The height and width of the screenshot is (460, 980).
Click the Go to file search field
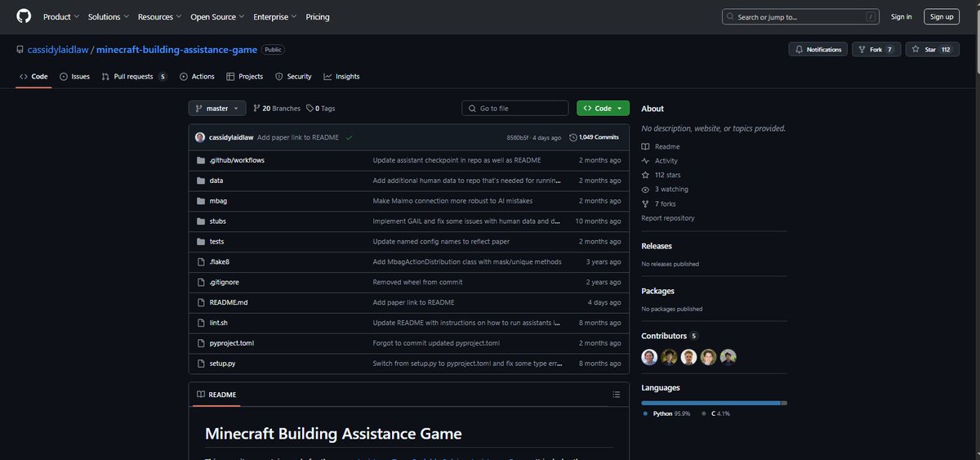pos(515,108)
